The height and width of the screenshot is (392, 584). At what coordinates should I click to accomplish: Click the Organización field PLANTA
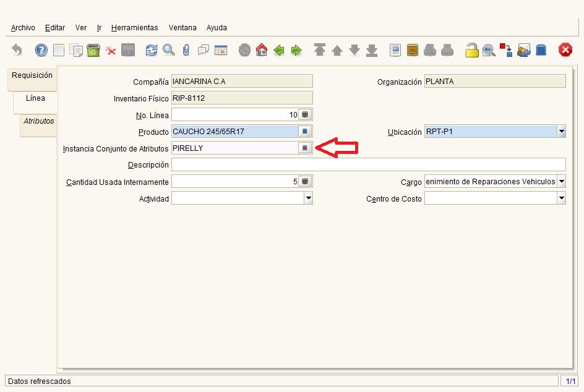coord(495,81)
